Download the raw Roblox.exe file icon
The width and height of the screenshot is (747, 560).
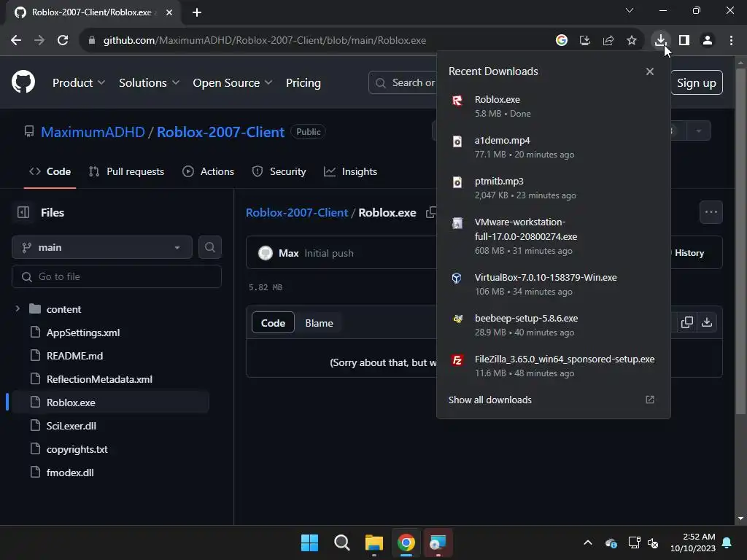click(x=706, y=322)
